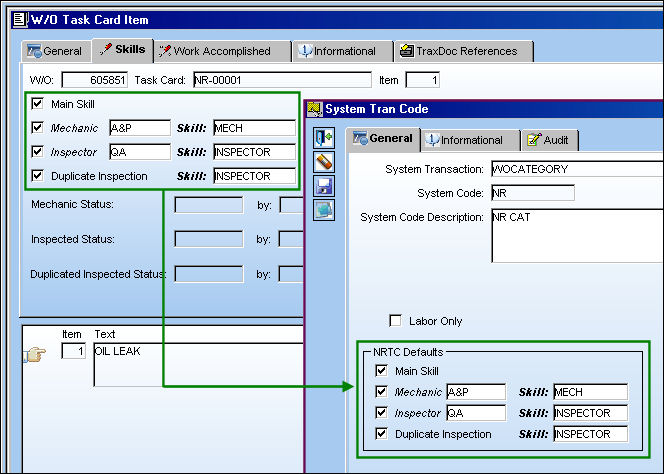Click the MECH skill field in task card
Screen dimensions: 664x474
(x=255, y=128)
